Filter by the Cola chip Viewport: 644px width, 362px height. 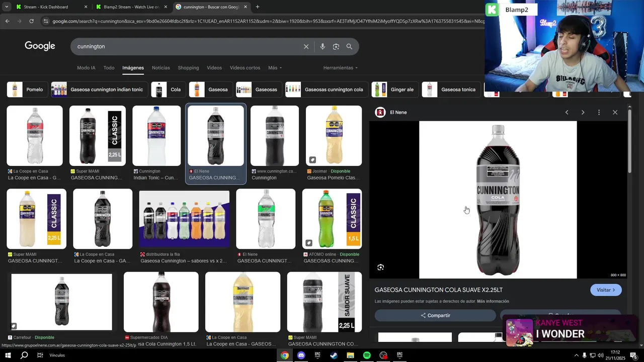click(x=169, y=89)
